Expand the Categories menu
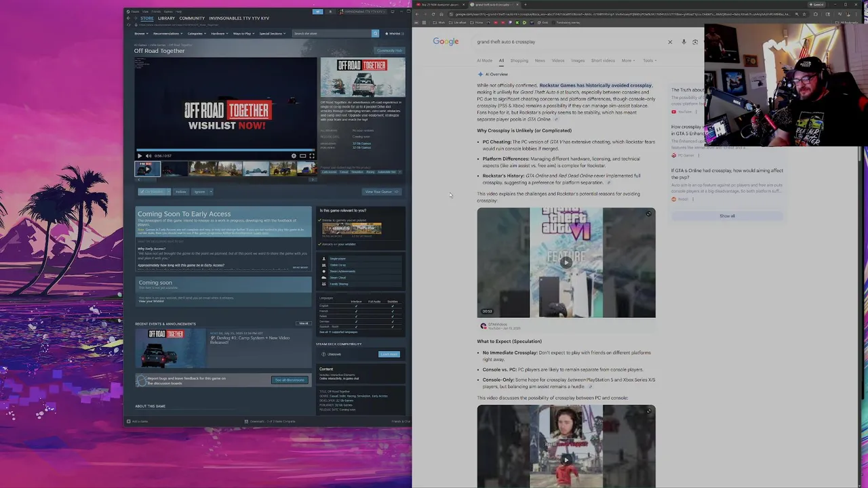Image resolution: width=868 pixels, height=488 pixels. click(x=197, y=33)
